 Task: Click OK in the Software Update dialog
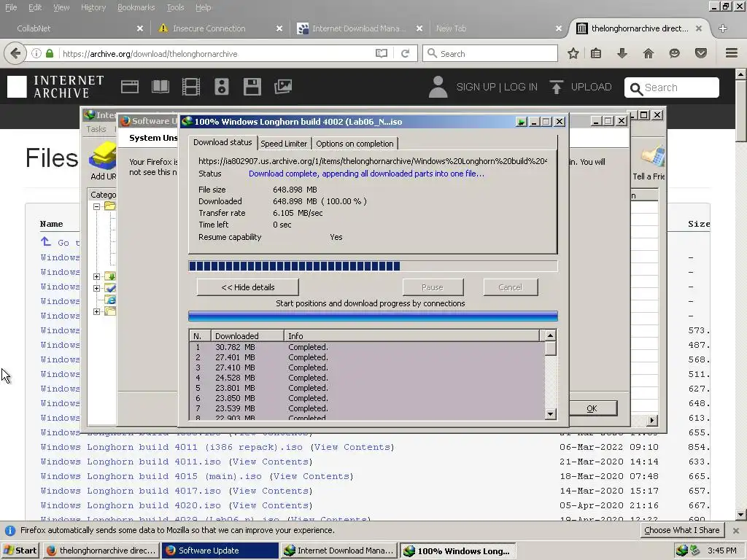592,408
